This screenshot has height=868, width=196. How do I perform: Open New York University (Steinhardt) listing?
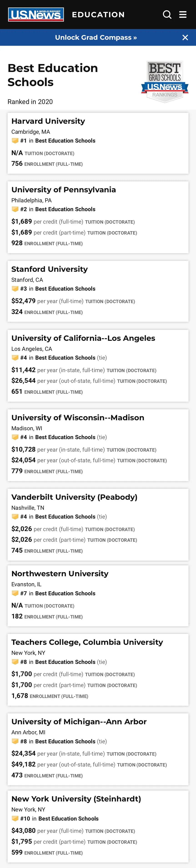tap(76, 799)
